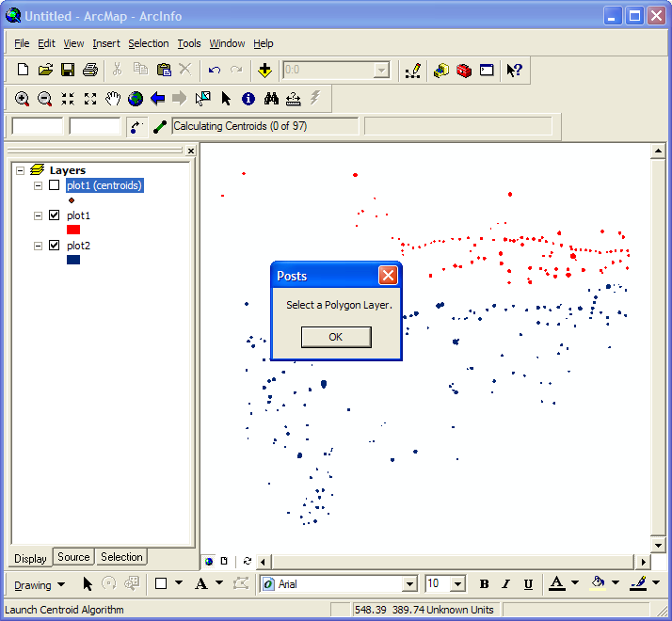Screen dimensions: 672x621
Task: Click the Add Data button
Action: coord(265,70)
